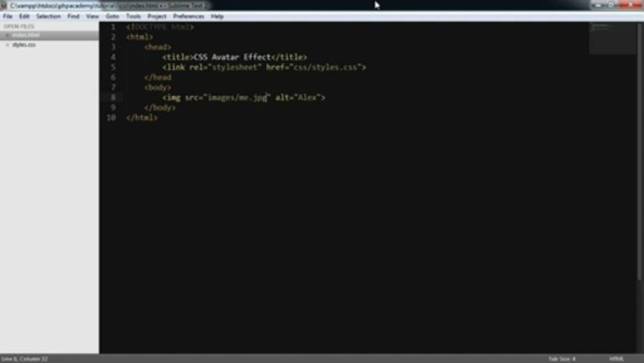644x363 pixels.
Task: Open the Help menu
Action: coord(217,16)
